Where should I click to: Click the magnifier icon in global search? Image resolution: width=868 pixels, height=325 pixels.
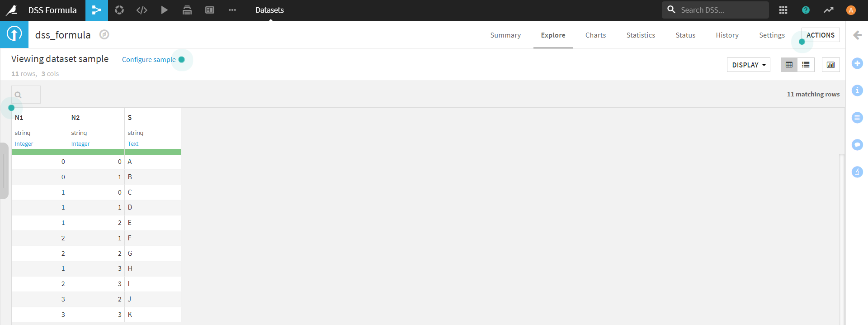[671, 10]
